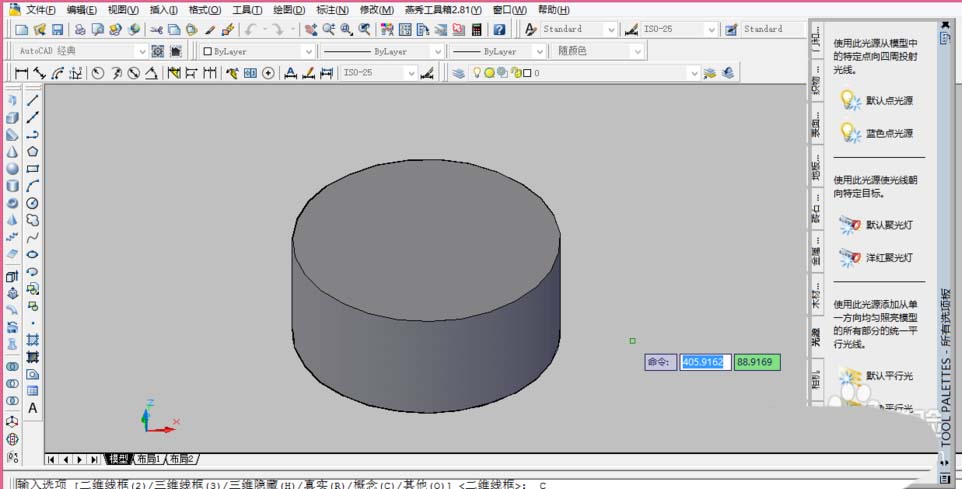Image resolution: width=962 pixels, height=489 pixels.
Task: Select the Linear dimension tool
Action: pos(21,73)
